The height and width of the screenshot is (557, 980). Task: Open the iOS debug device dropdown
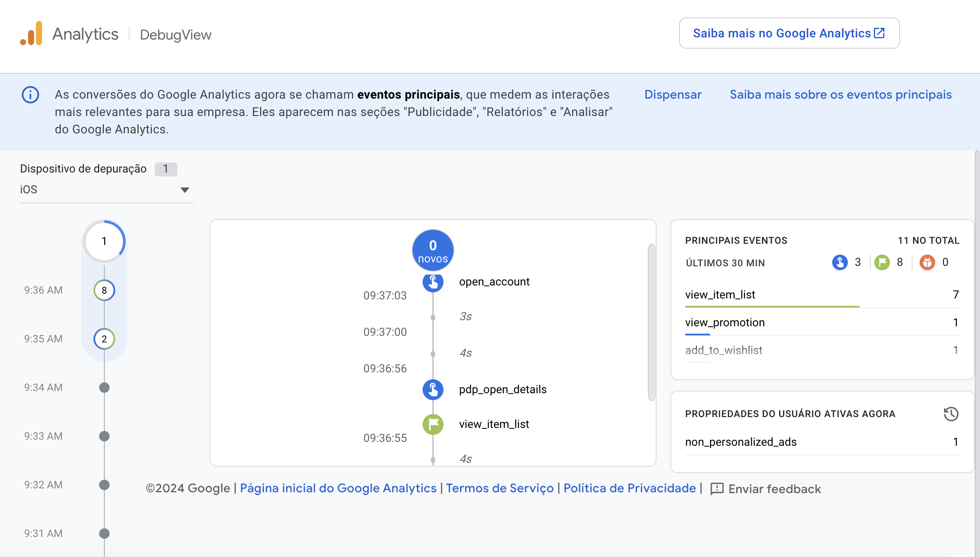(107, 190)
